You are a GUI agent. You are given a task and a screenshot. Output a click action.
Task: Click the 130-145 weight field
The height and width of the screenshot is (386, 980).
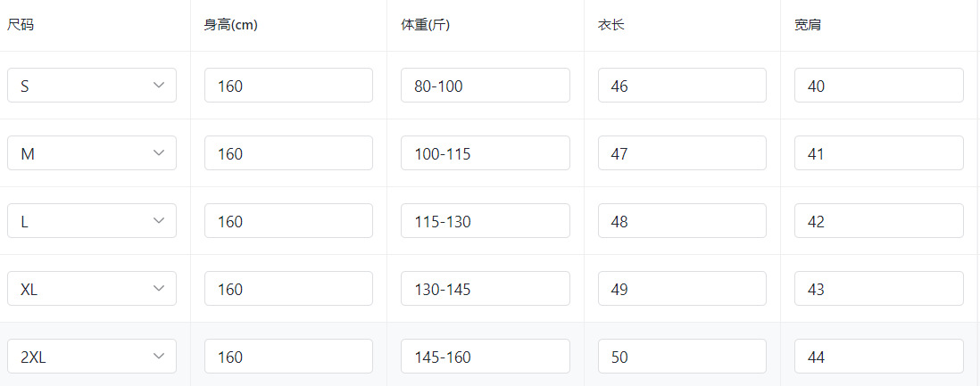click(x=485, y=289)
